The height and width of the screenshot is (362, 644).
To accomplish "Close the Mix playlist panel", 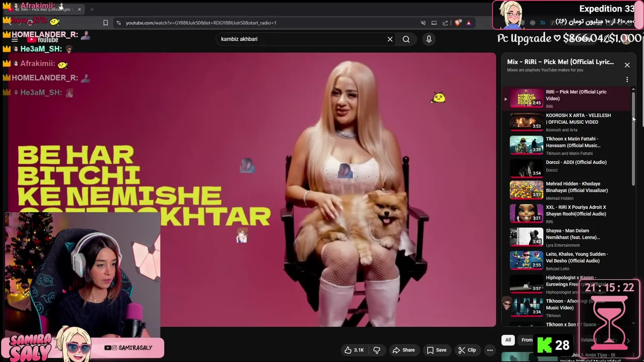I will tap(627, 65).
